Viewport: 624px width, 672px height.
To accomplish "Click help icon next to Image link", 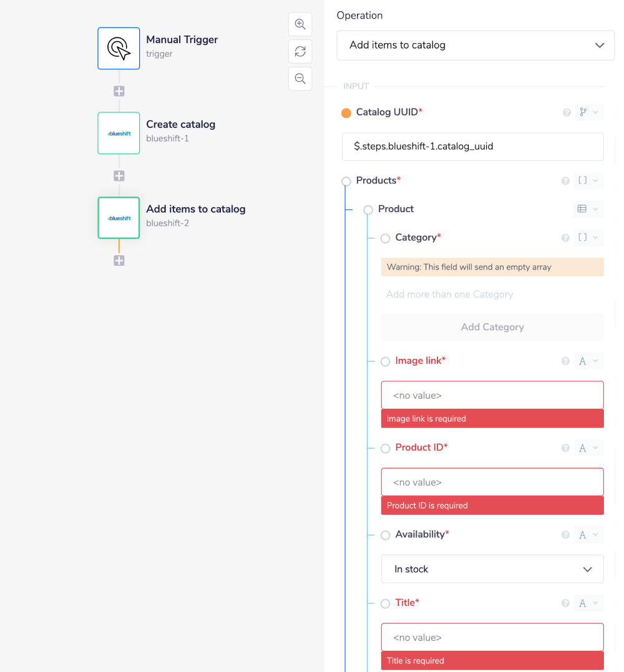I will (x=565, y=361).
